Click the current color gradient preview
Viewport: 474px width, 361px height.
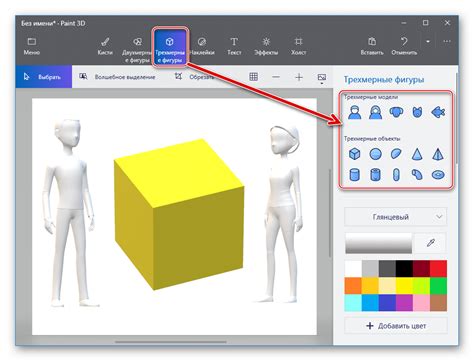[x=378, y=243]
